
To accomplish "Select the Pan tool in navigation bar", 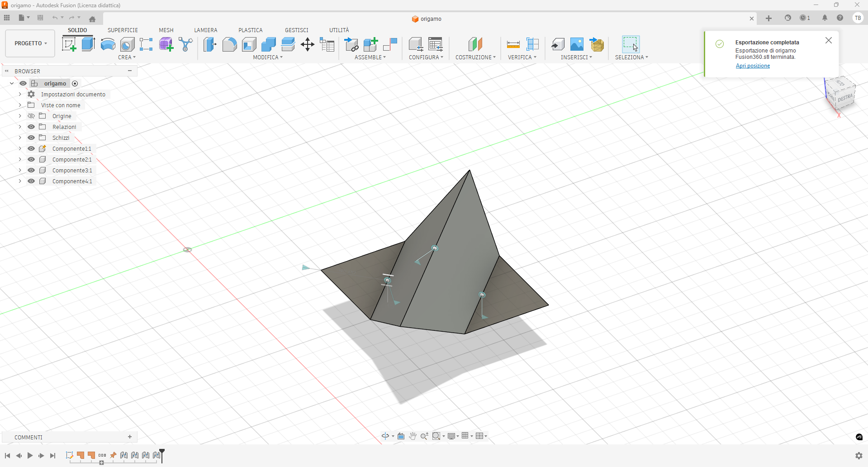I will click(412, 436).
